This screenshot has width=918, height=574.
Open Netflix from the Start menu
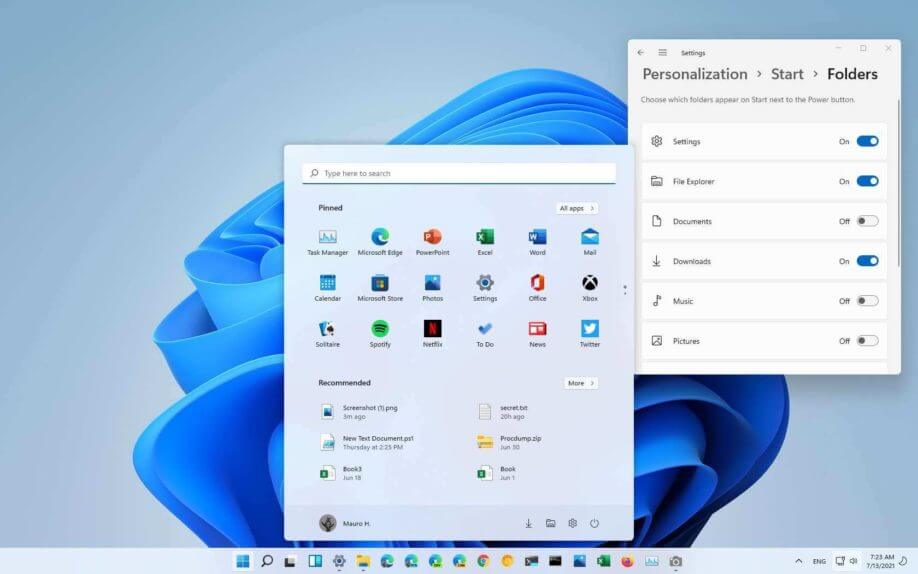click(x=433, y=334)
